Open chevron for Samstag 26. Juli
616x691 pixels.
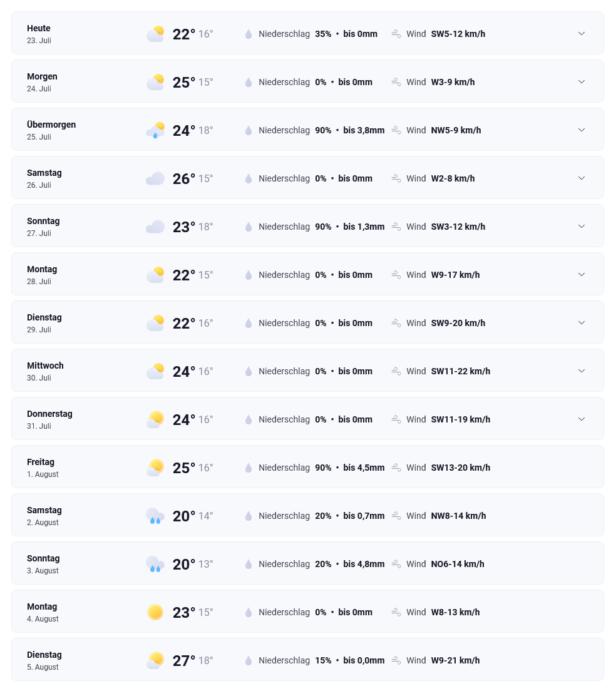tap(581, 178)
